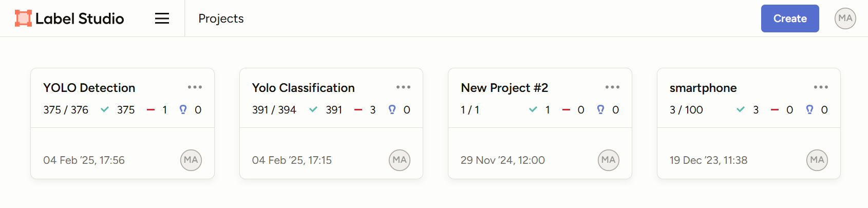Click lightbulb predictions icon on New Project #2

click(x=600, y=109)
